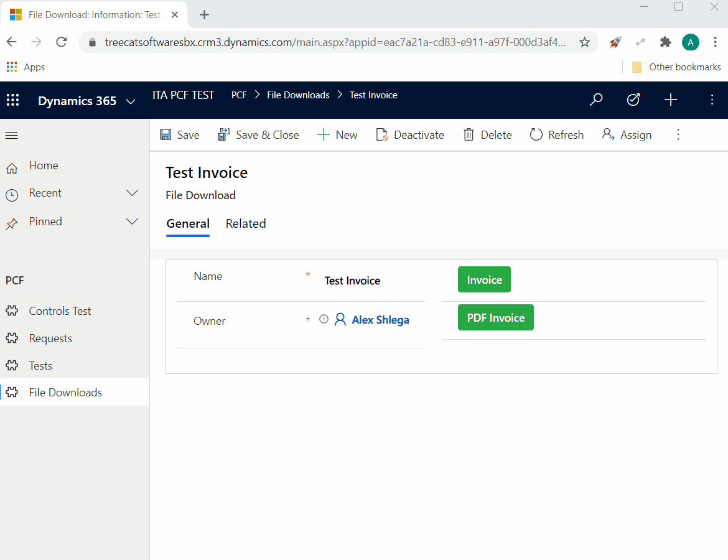Open Chrome profile avatar A

(x=691, y=42)
